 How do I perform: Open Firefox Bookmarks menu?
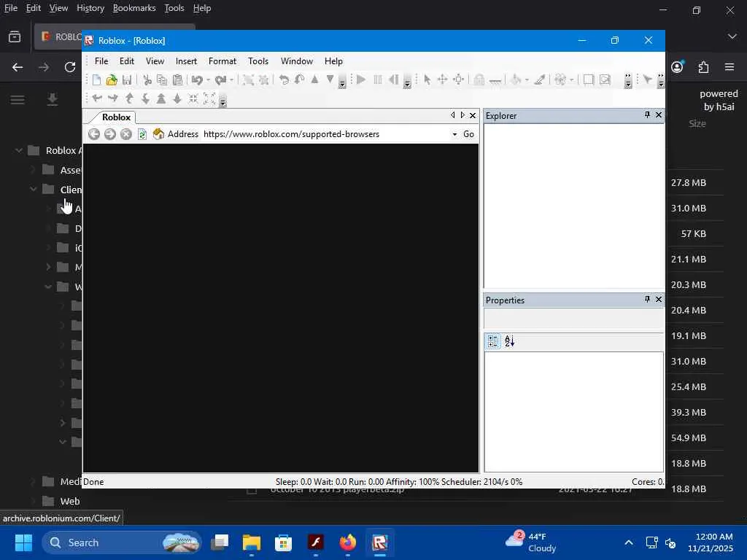coord(134,8)
